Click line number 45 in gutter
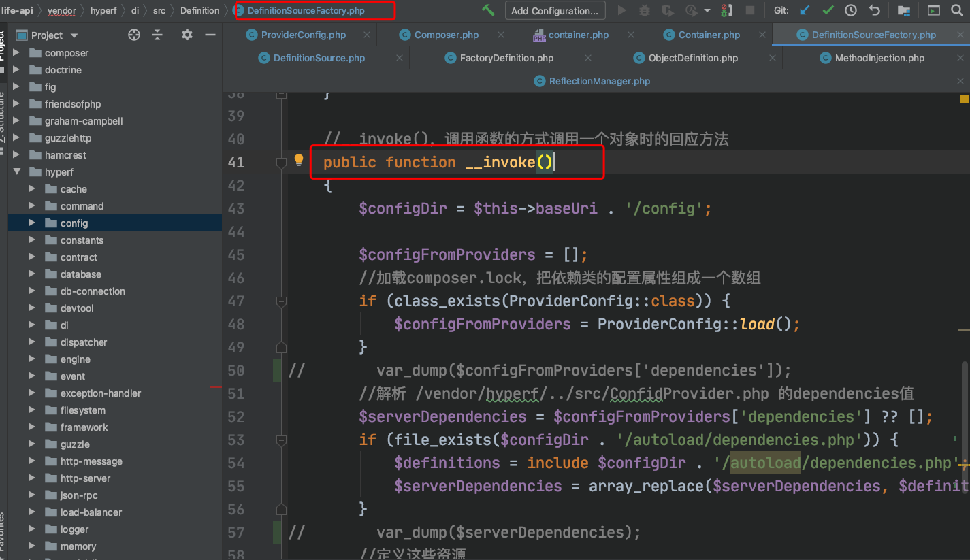Image resolution: width=970 pixels, height=560 pixels. 236,254
